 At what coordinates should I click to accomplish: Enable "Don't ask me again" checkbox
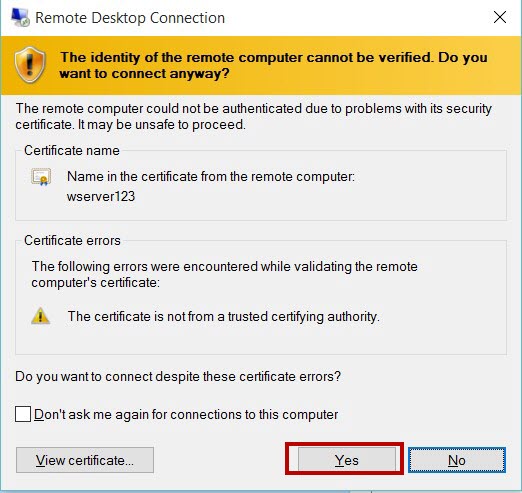point(23,414)
